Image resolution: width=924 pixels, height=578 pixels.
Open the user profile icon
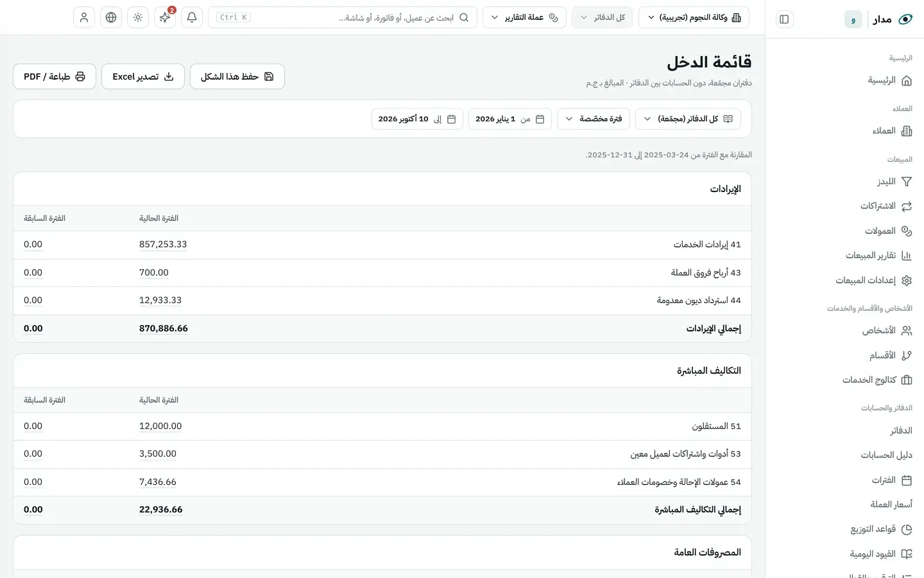pos(84,17)
